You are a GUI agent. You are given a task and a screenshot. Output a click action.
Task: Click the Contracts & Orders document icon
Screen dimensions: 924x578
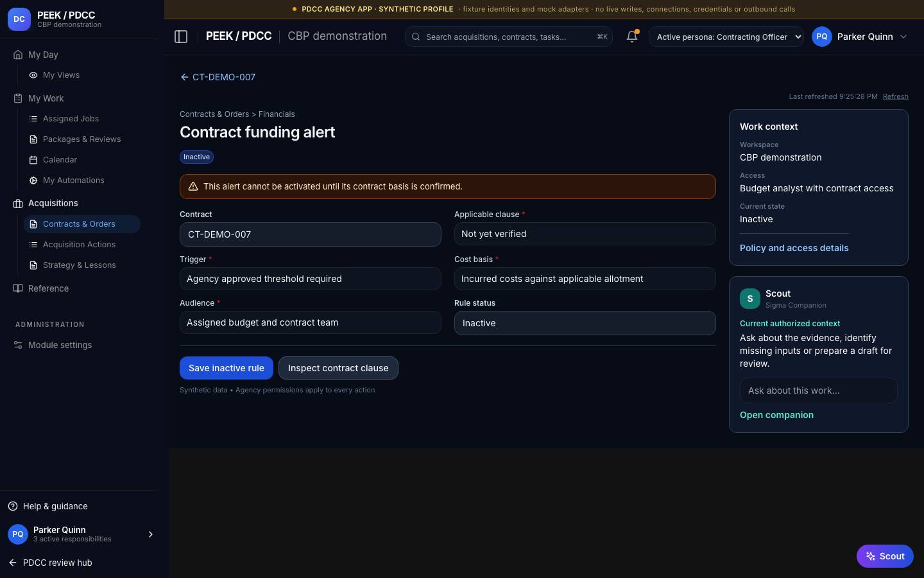click(33, 224)
